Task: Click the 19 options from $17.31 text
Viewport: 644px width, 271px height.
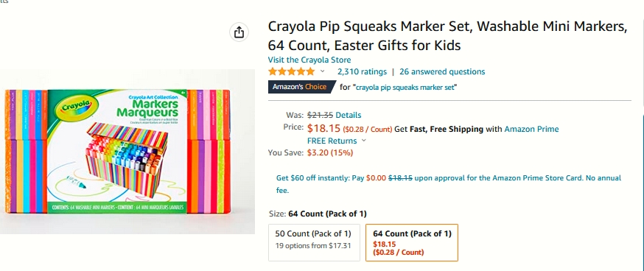Action: point(313,246)
